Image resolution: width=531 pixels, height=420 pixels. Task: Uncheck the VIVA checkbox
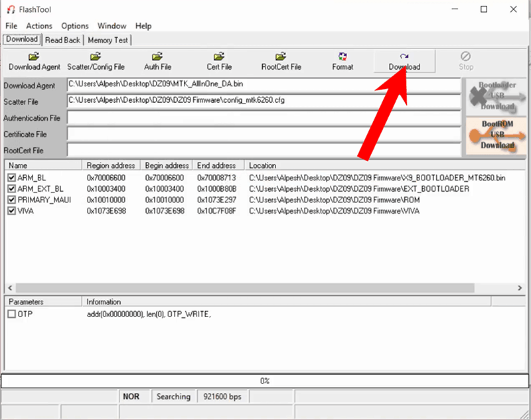(x=12, y=211)
